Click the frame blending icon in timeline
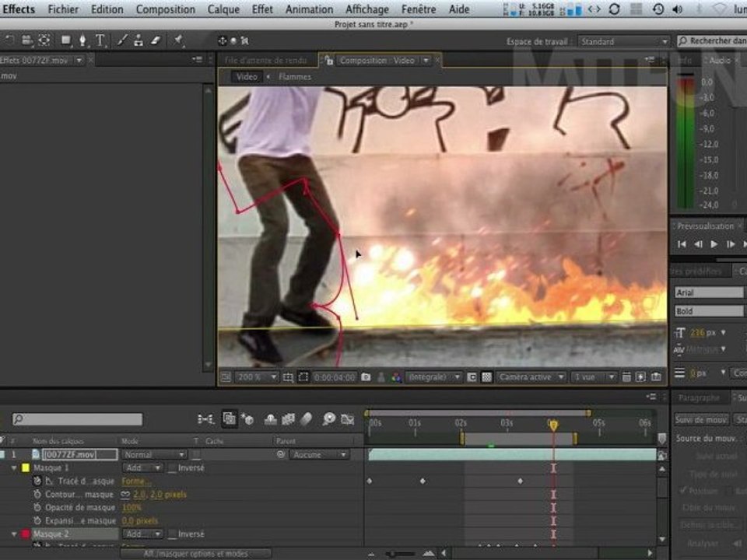 point(288,419)
